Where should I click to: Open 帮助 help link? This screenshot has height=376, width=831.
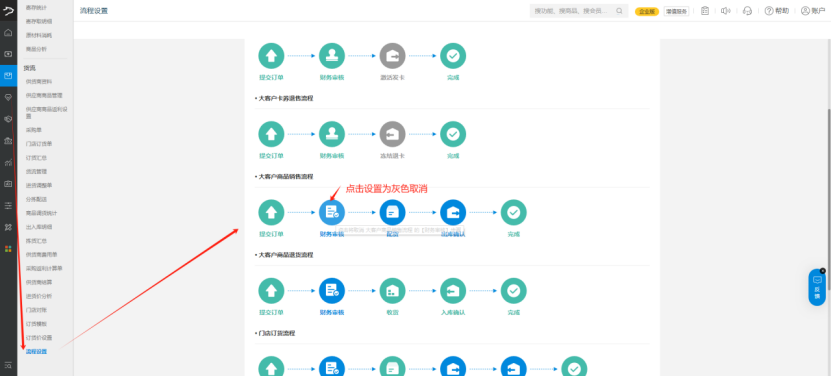click(x=776, y=11)
